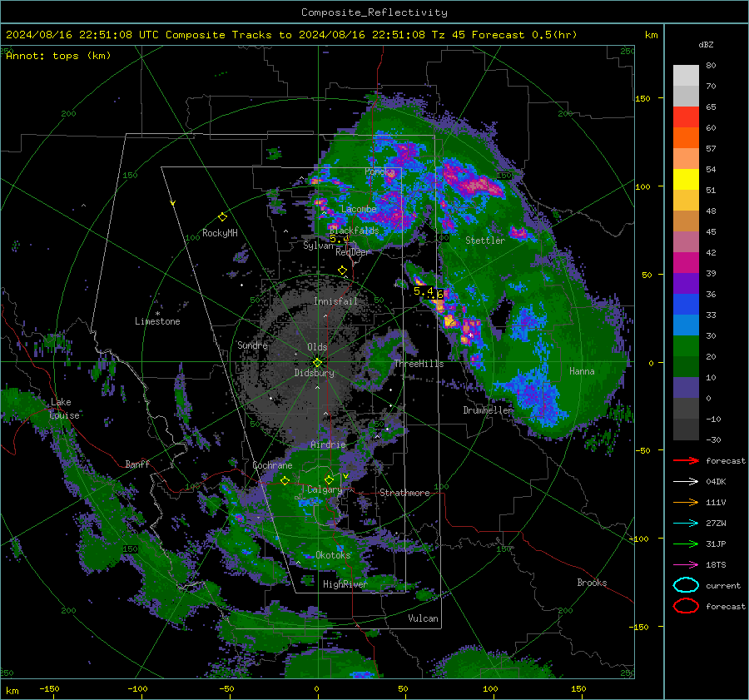The height and width of the screenshot is (700, 749).
Task: Click the yellow diamond marker above RockyMH
Action: tap(222, 217)
